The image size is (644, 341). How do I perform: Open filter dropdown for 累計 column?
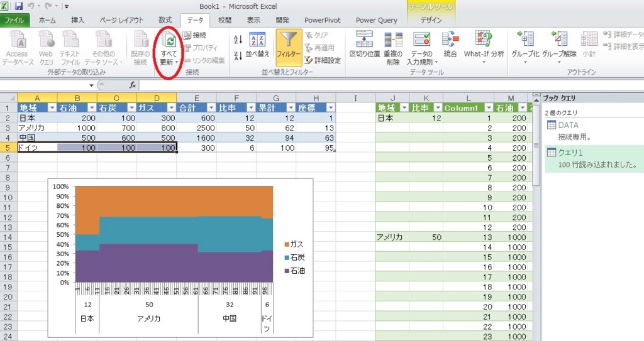pyautogui.click(x=291, y=108)
